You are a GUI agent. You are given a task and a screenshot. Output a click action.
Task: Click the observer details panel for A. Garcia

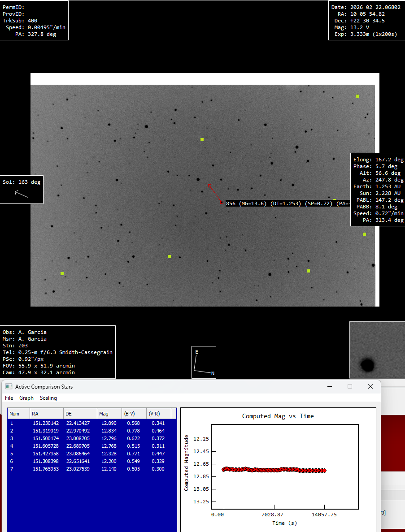(x=58, y=352)
